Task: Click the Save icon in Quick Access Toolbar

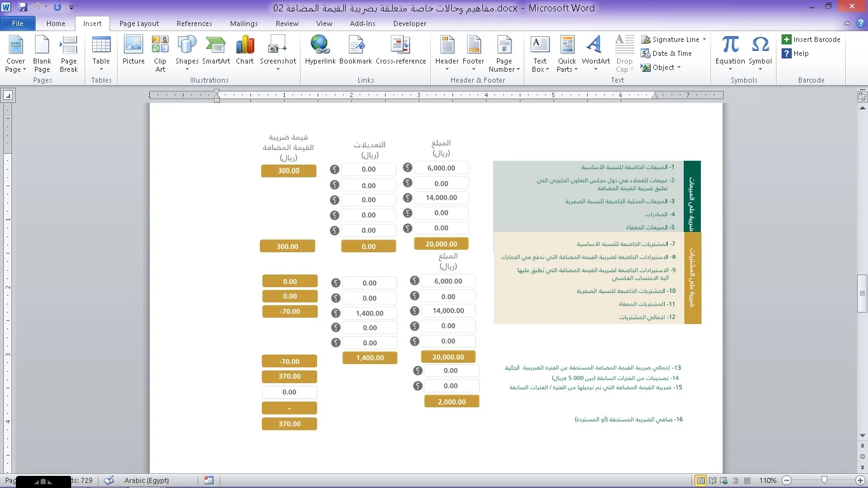Action: (24, 8)
